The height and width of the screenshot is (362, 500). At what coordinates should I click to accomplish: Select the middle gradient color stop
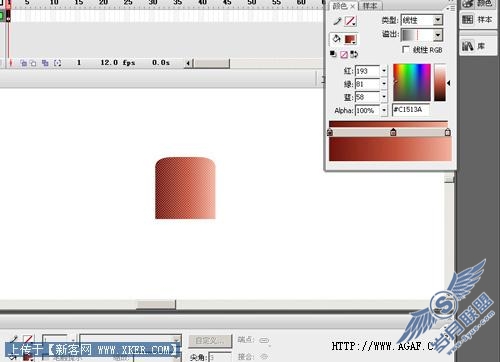tap(393, 132)
